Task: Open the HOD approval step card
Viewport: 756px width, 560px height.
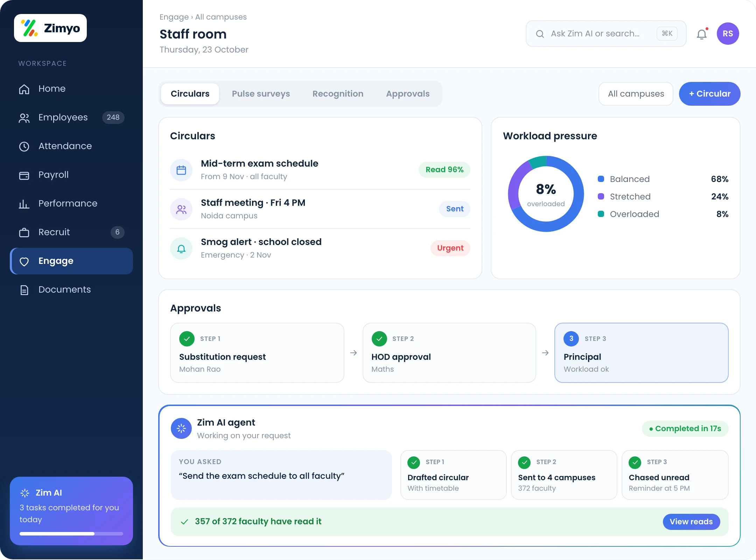Action: 449,353
